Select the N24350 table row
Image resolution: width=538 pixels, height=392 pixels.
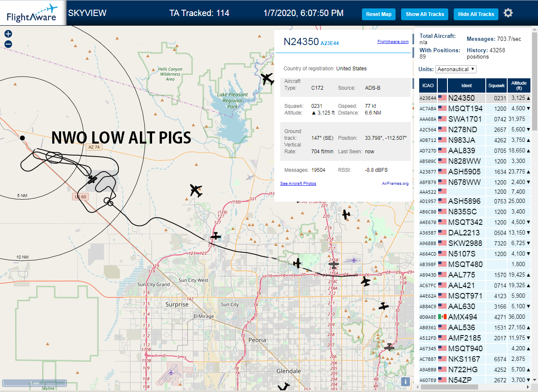click(x=475, y=98)
